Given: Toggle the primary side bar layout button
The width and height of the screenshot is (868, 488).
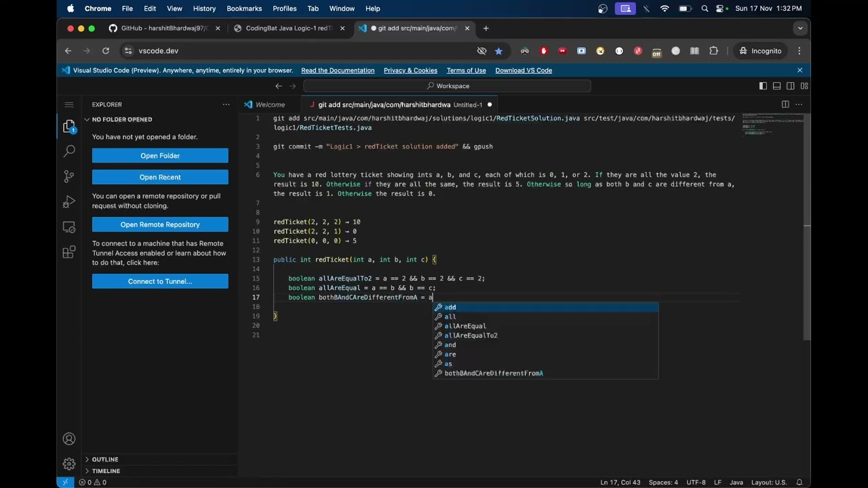Looking at the screenshot, I should pyautogui.click(x=763, y=86).
